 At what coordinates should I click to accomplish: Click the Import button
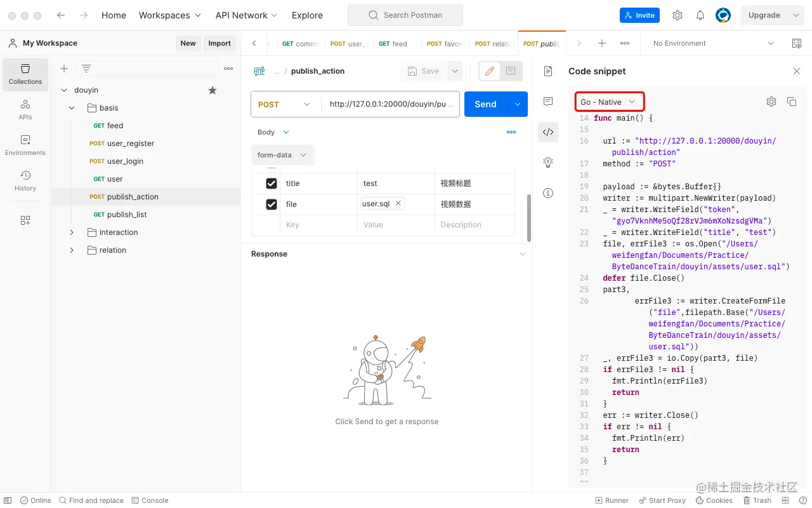coord(219,43)
